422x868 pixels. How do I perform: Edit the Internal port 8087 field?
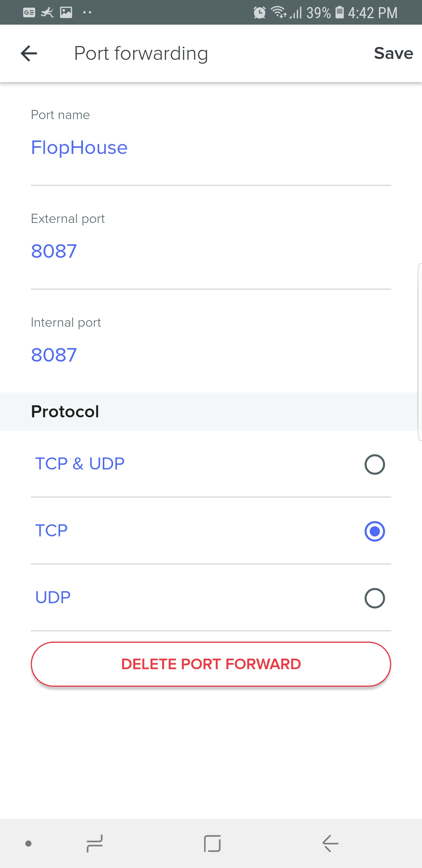(211, 355)
